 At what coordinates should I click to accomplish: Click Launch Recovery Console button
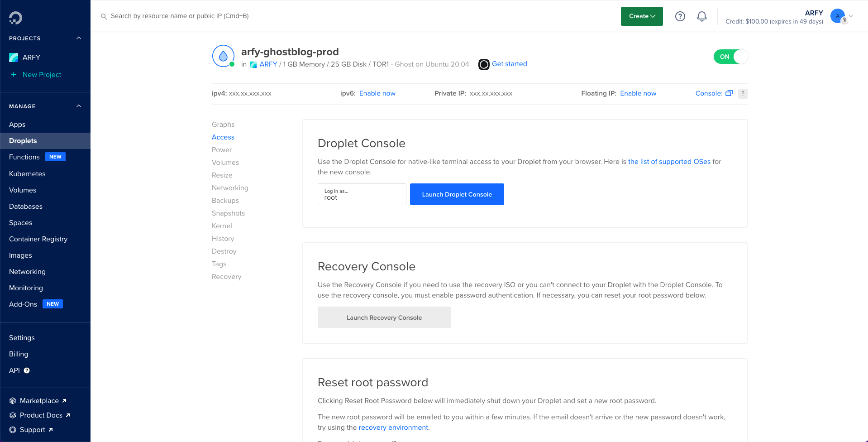tap(384, 317)
